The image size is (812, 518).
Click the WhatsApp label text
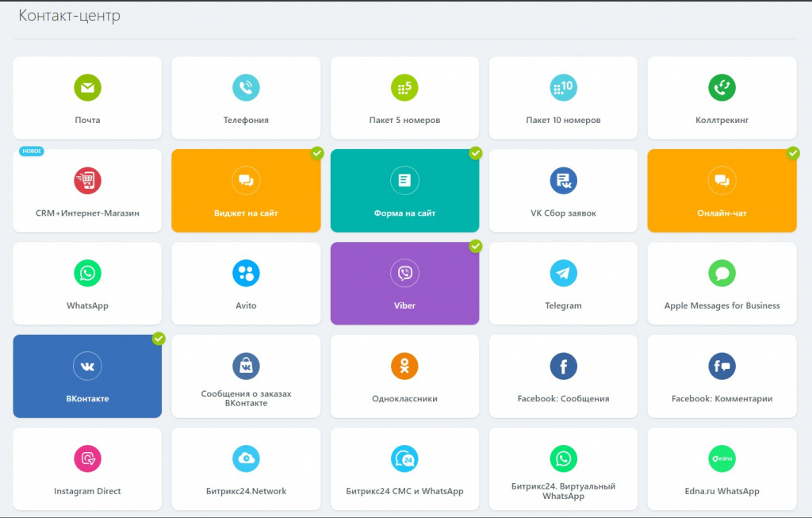(87, 305)
